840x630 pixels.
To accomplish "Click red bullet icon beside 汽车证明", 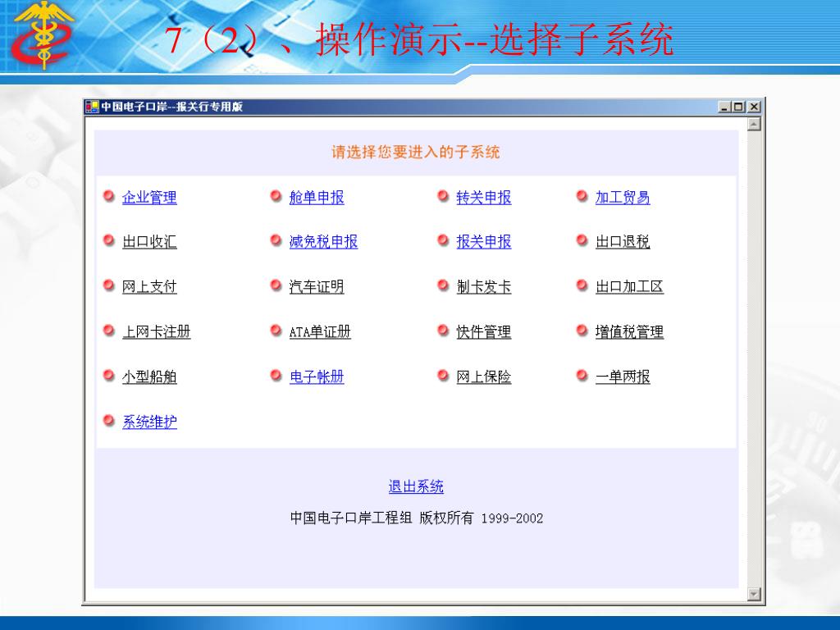I will (x=276, y=285).
